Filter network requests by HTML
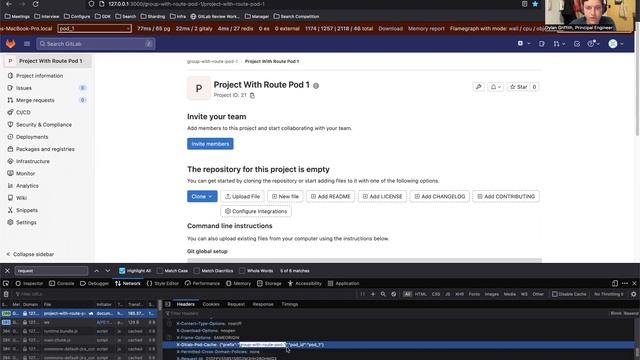This screenshot has width=640, height=360. click(x=421, y=294)
